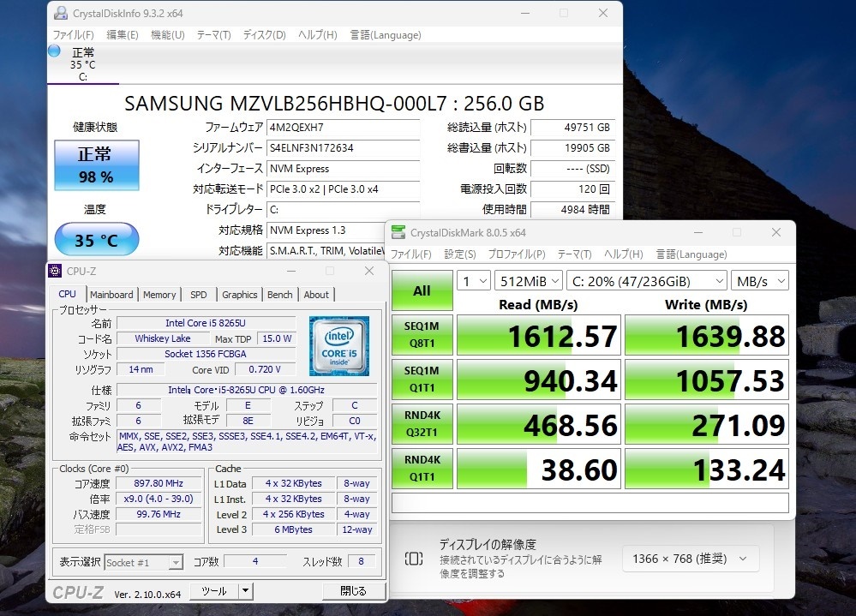Click the 35 °C temperature button
856x616 pixels.
(97, 239)
